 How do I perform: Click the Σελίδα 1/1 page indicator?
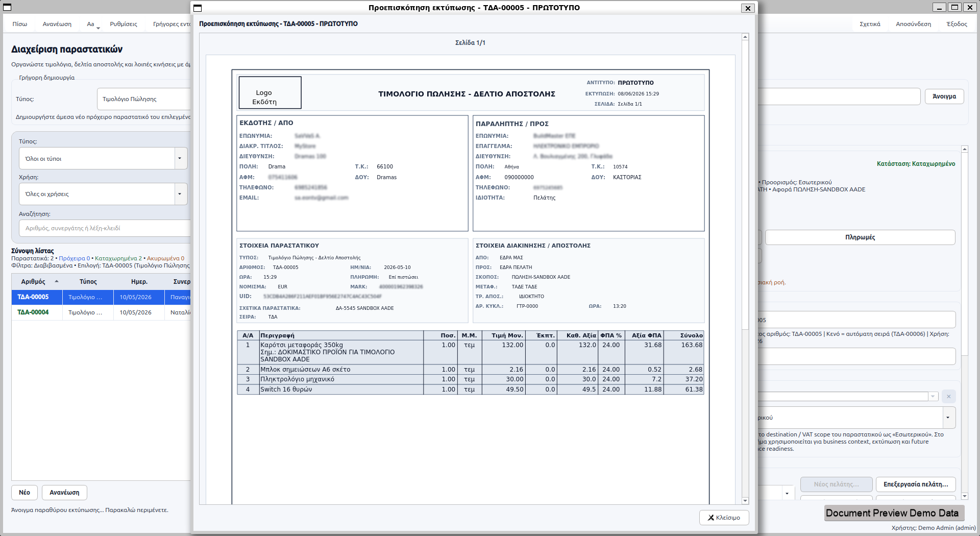(470, 43)
